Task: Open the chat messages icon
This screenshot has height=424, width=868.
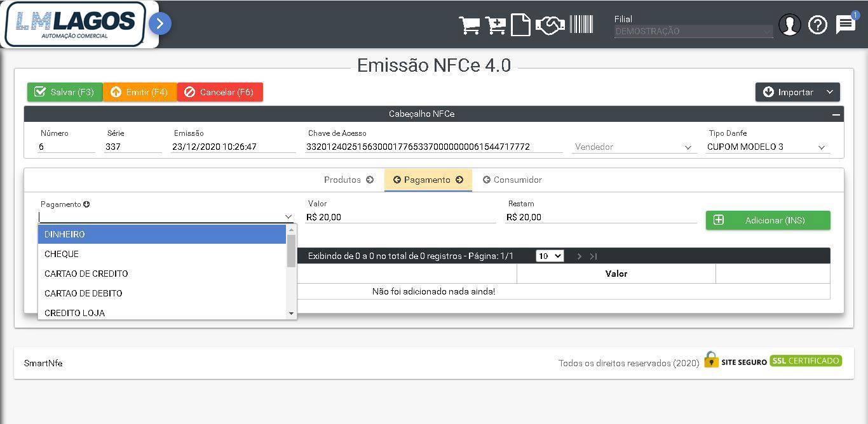Action: tap(845, 25)
